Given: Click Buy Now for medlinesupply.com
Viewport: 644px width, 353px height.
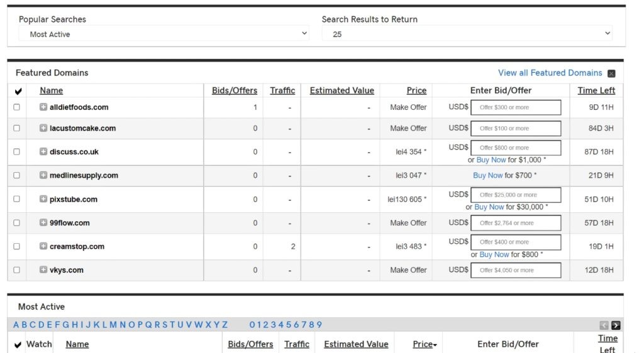Looking at the screenshot, I should (x=487, y=176).
